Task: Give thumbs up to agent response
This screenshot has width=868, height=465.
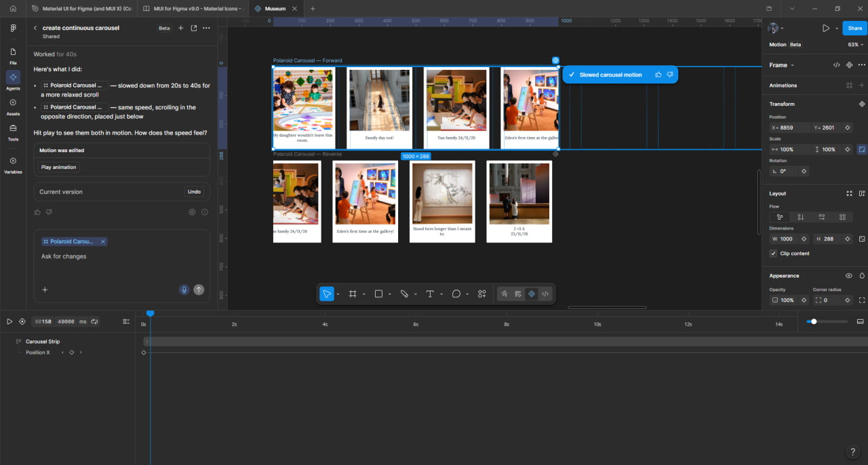Action: pyautogui.click(x=37, y=212)
